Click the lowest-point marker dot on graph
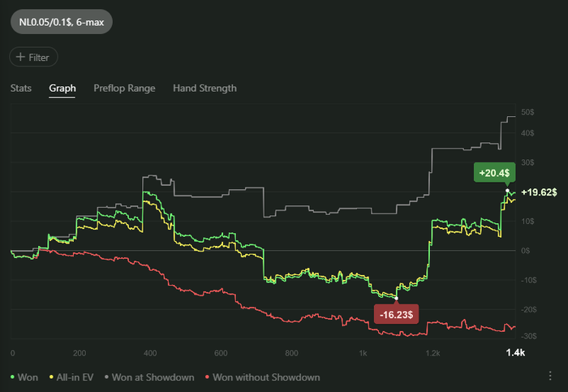Screen dimensions: 568x392 coord(396,299)
